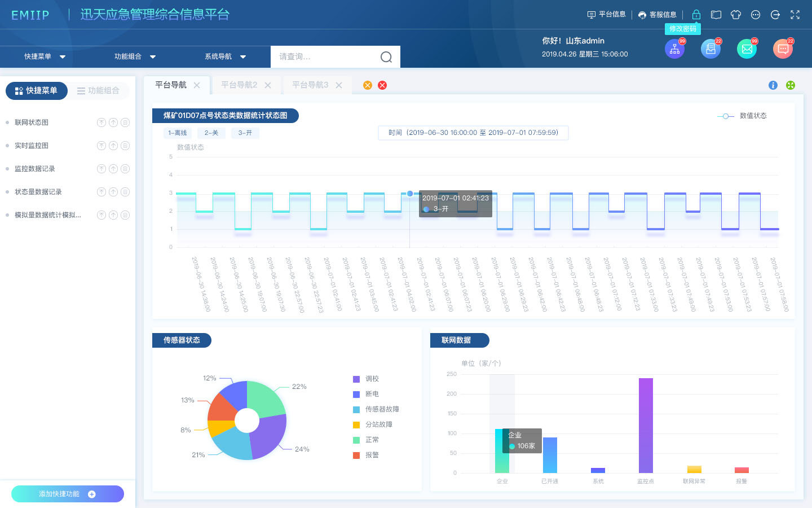Open the more options ellipsis circle icon

tap(756, 15)
